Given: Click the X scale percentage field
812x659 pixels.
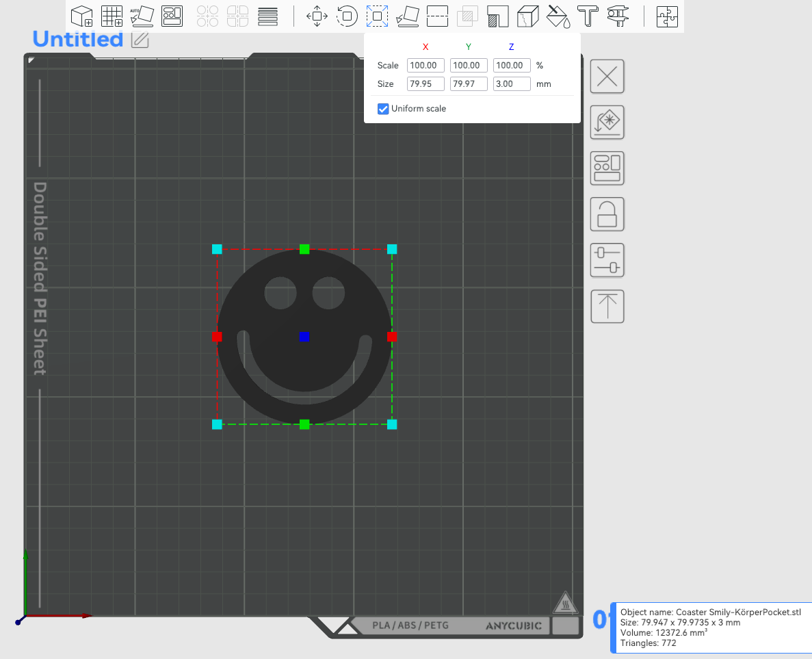Looking at the screenshot, I should click(x=425, y=65).
